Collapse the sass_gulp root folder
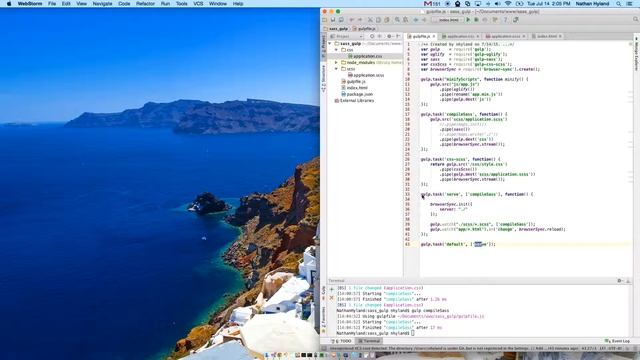Screen dimensions: 640x360 330,43
